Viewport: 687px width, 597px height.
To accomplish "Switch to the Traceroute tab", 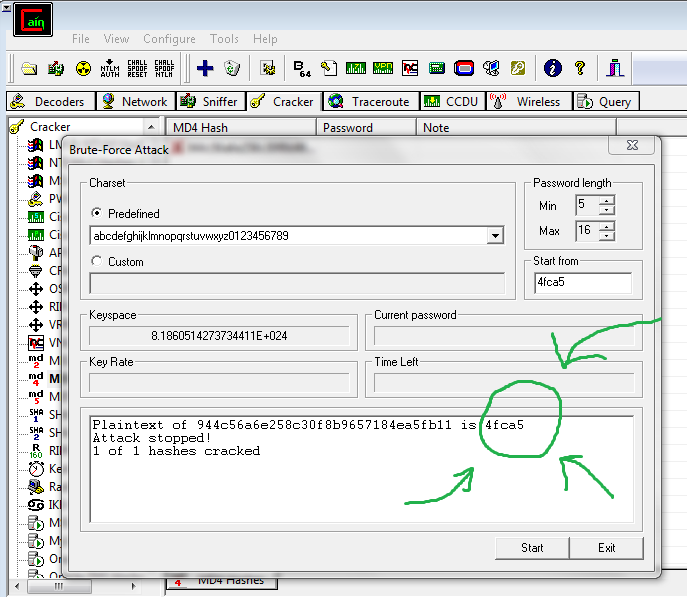I will tap(371, 102).
